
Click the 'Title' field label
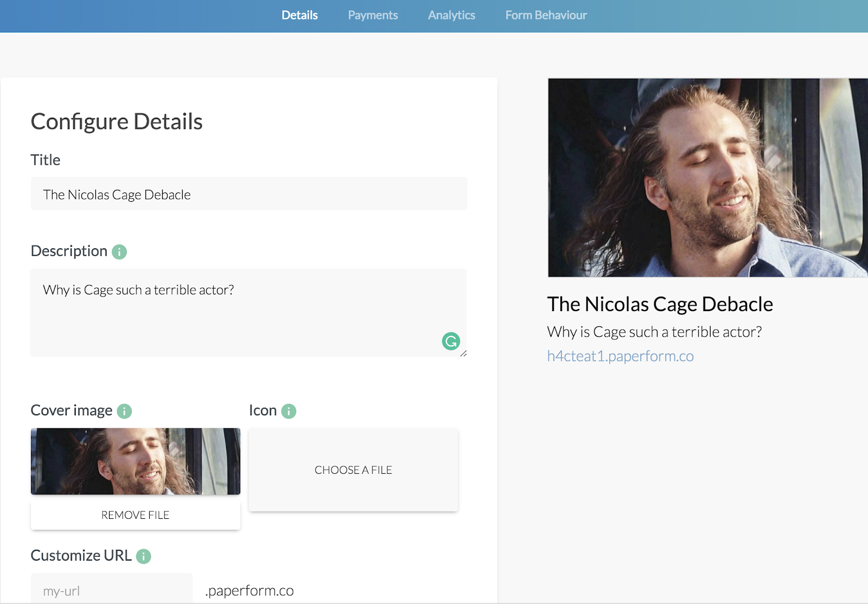point(46,160)
